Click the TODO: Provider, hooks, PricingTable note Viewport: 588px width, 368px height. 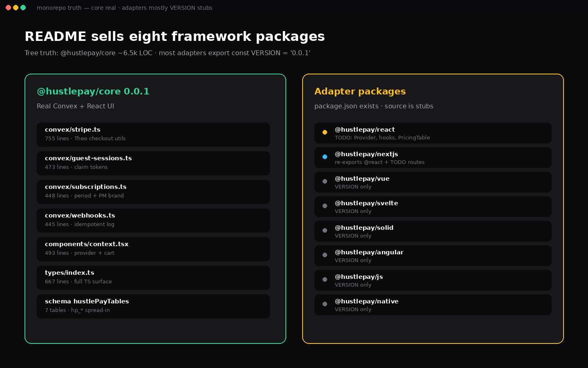[382, 138]
